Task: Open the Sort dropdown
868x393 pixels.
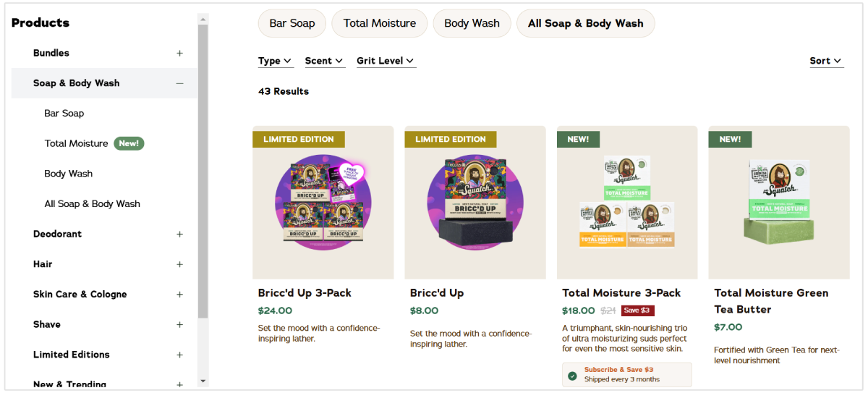Action: [x=825, y=61]
